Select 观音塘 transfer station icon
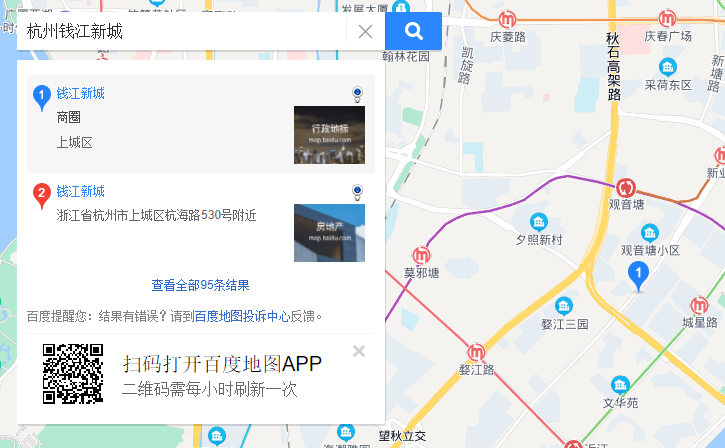 pos(626,188)
